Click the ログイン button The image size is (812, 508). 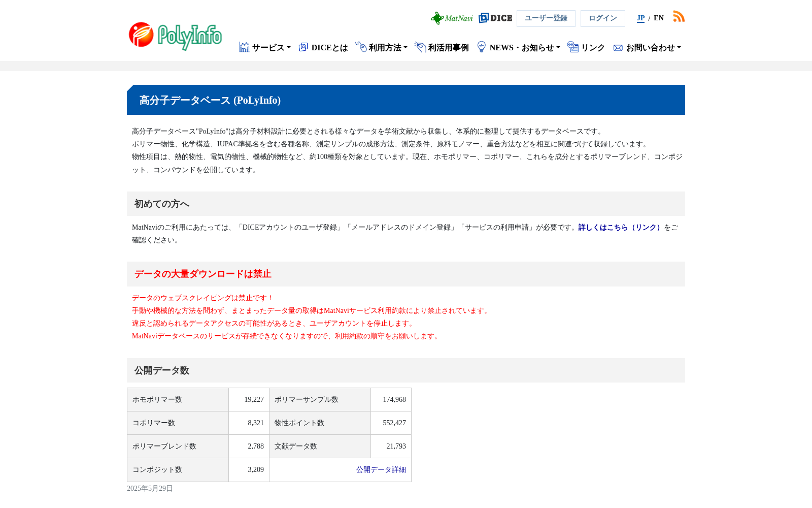[603, 18]
